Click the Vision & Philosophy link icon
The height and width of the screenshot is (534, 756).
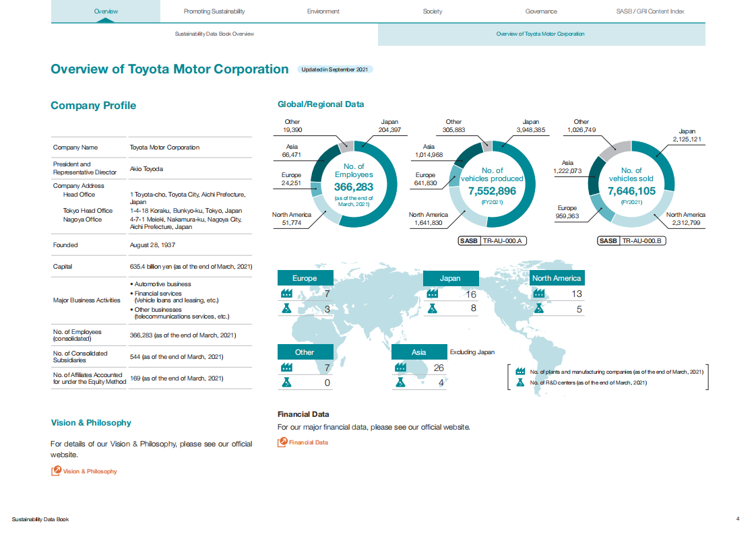click(56, 471)
